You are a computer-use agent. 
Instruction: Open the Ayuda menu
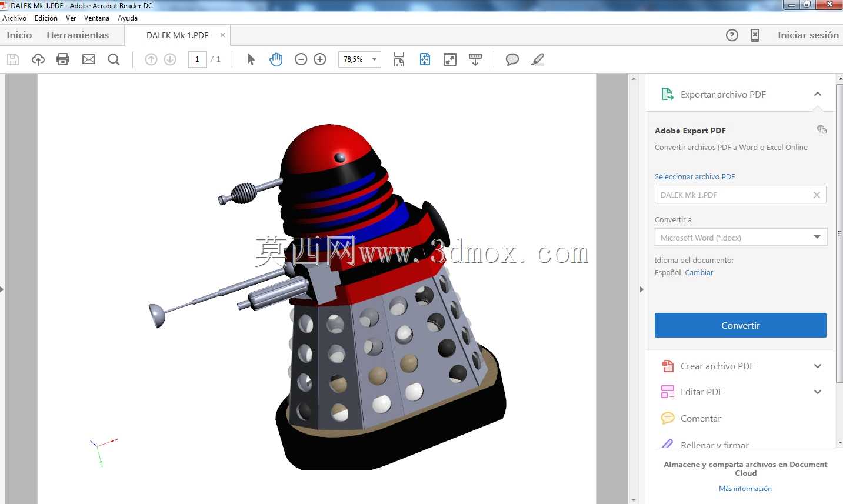[128, 18]
